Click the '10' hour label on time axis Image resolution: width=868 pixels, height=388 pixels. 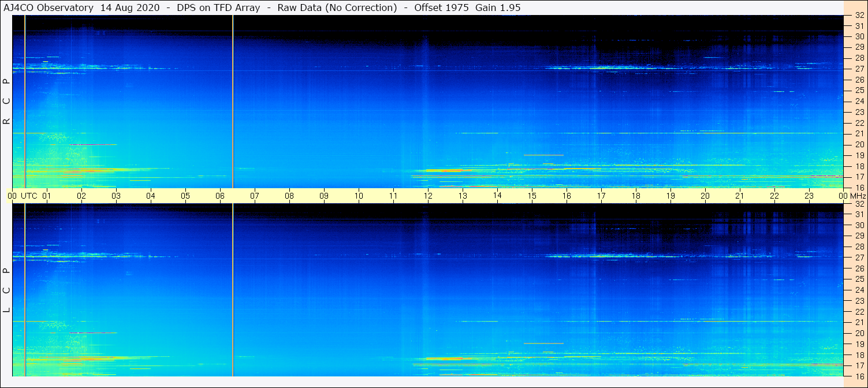(x=359, y=196)
